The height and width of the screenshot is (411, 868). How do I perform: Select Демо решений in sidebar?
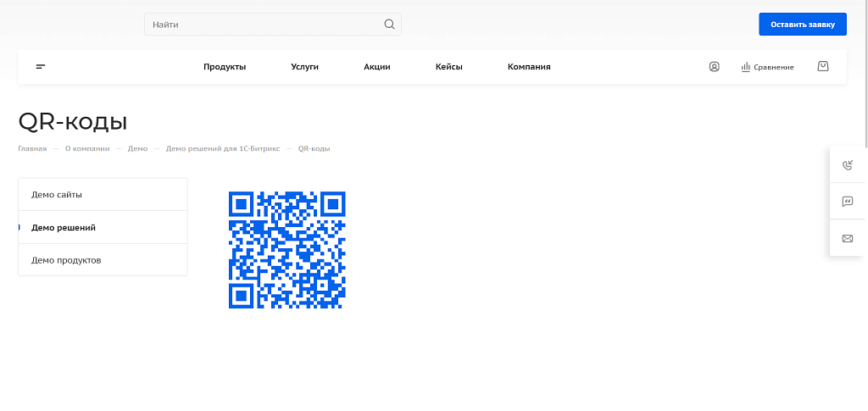(x=103, y=227)
